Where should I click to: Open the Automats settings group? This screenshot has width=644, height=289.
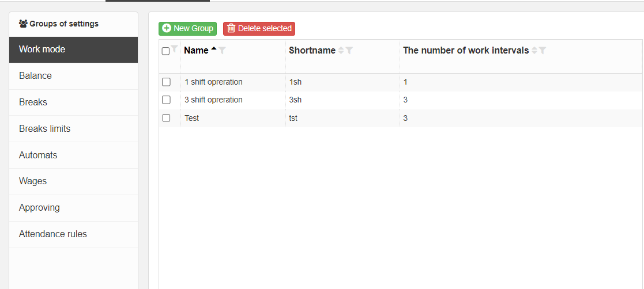[74, 155]
